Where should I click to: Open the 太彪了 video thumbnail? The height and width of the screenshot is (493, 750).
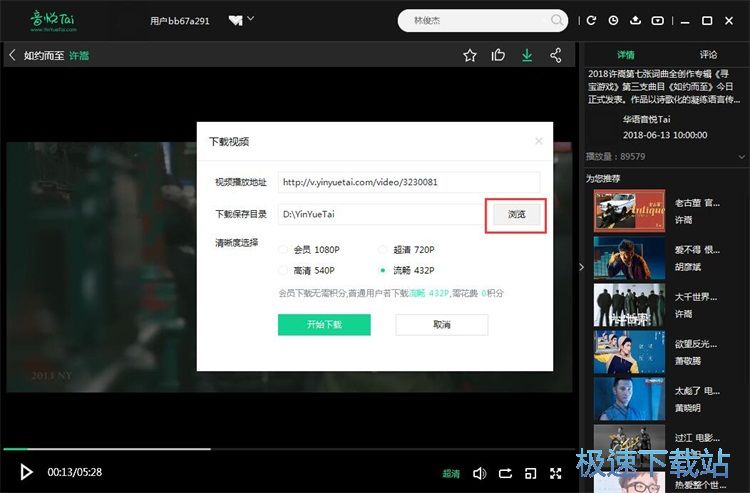pos(629,399)
